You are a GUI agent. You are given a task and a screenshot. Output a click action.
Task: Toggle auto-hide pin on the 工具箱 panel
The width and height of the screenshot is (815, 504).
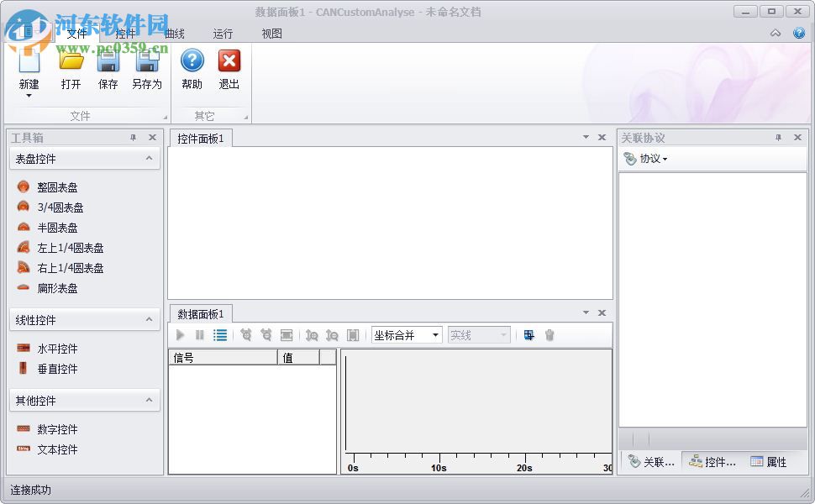click(x=134, y=137)
